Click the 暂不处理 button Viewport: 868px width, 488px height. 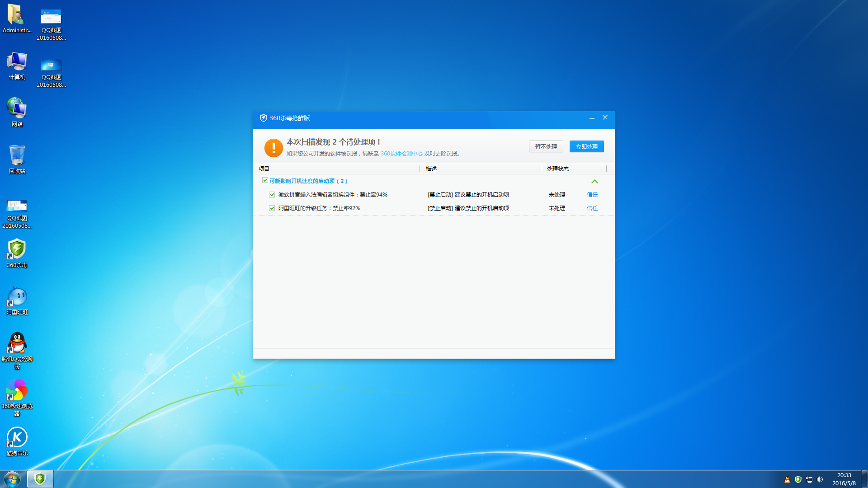[546, 146]
